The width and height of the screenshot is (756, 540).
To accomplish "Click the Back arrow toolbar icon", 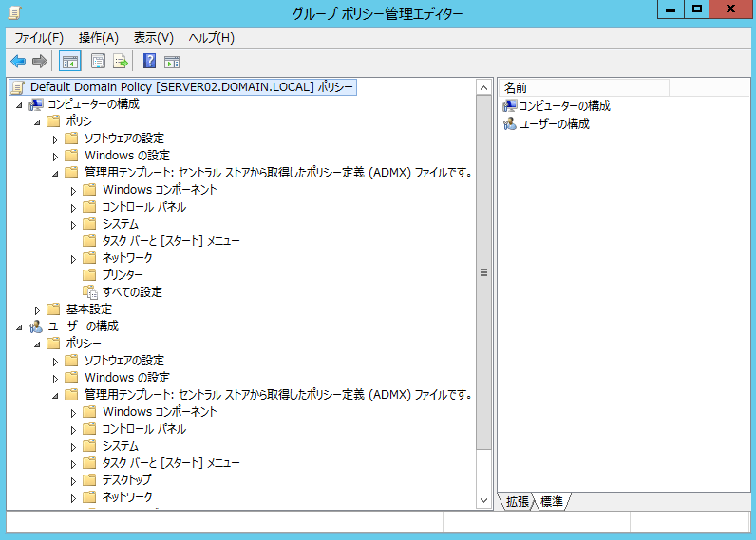I will 18,61.
